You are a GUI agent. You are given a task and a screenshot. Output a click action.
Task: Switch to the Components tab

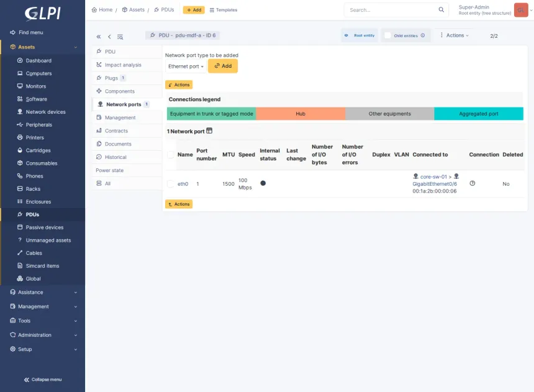(x=127, y=91)
